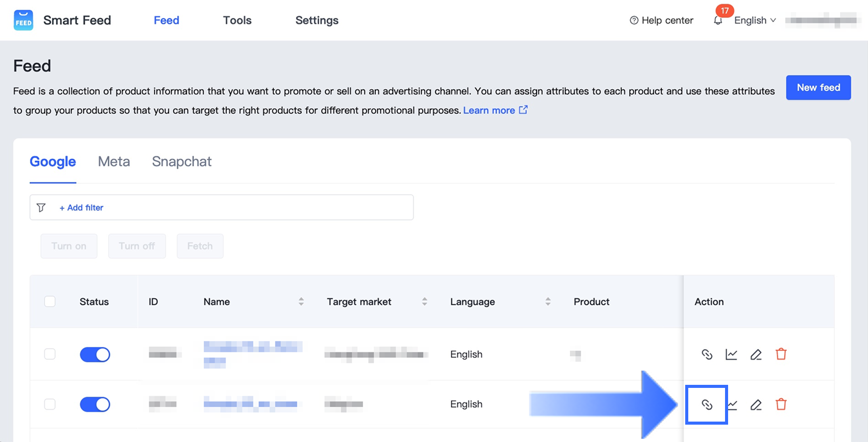Open the chart icon in the first feed row

tap(732, 354)
